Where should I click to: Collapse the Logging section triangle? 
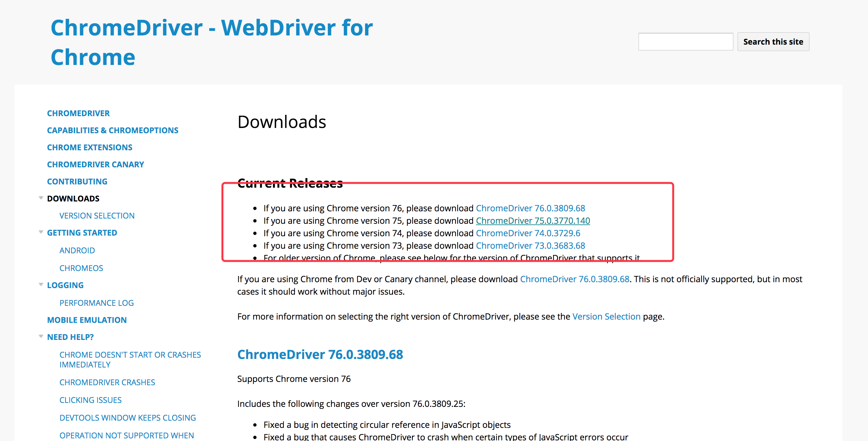click(41, 284)
